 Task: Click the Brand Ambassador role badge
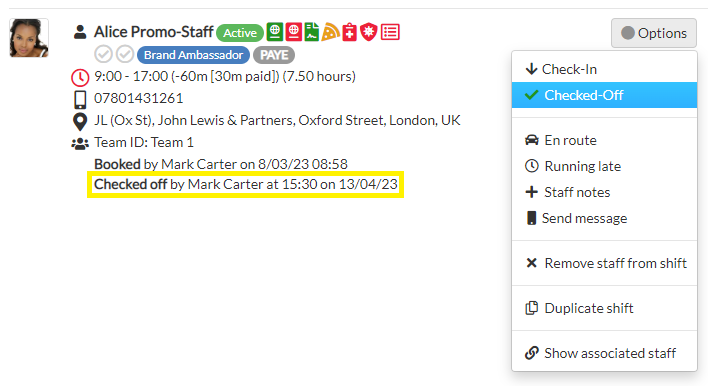coord(193,55)
